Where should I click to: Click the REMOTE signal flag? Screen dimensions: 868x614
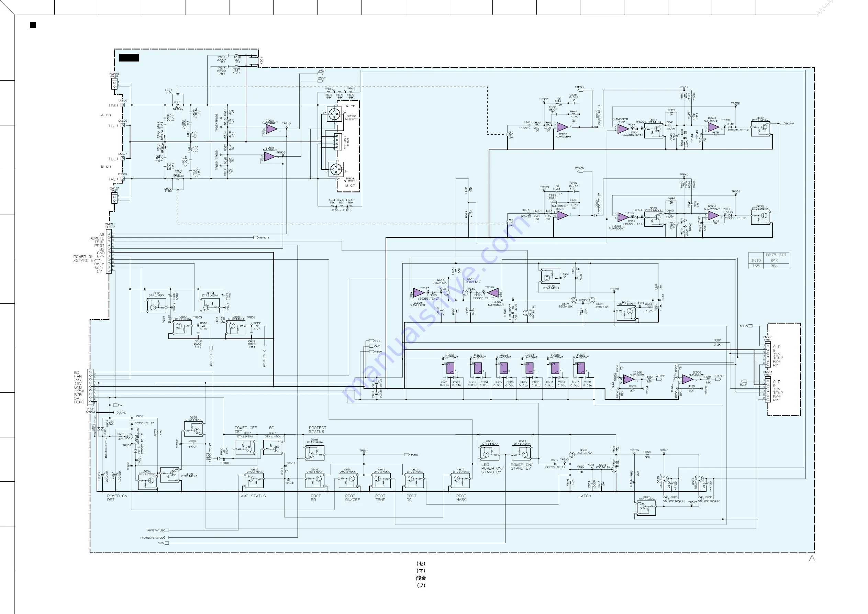pos(256,237)
